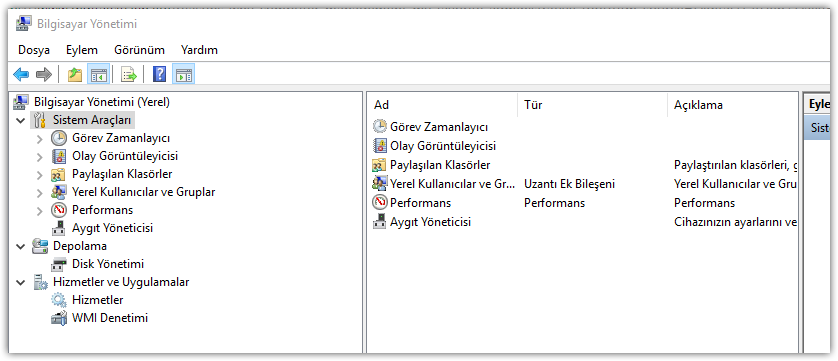This screenshot has height=361, width=838.
Task: Expand the Performans tree node
Action: click(x=40, y=211)
